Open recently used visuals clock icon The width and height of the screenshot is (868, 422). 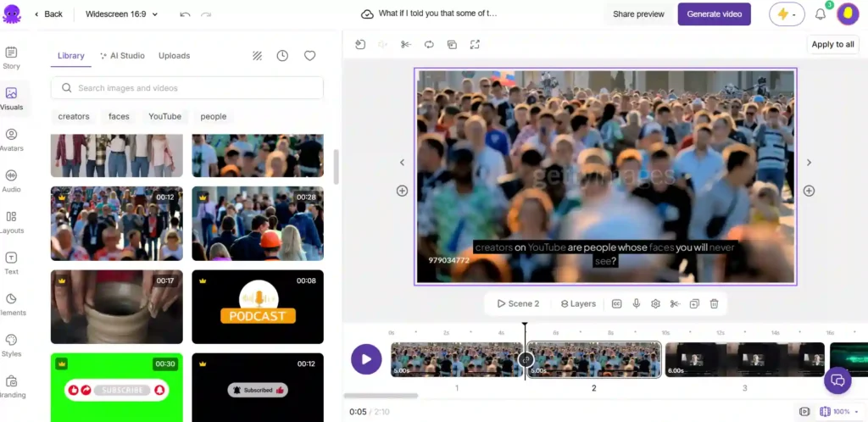click(282, 55)
